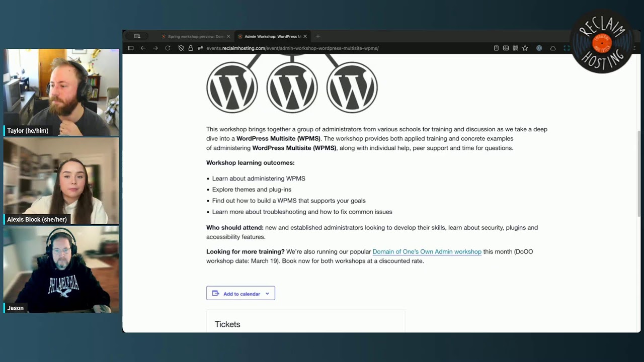
Task: Click the 'Jason' name label
Action: [x=15, y=308]
